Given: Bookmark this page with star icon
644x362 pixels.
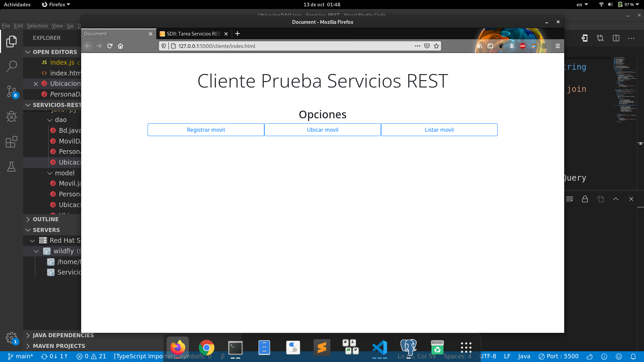Looking at the screenshot, I should (x=436, y=46).
